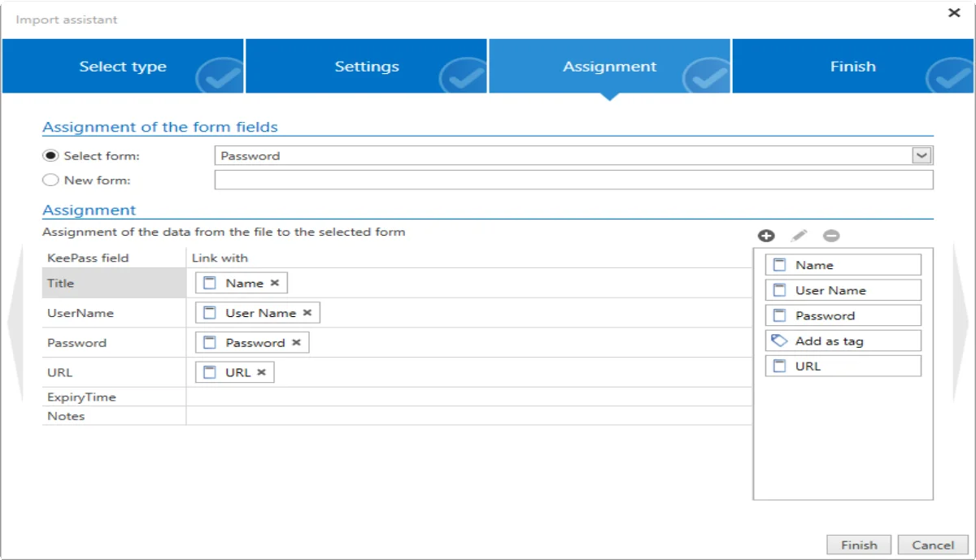
Task: Switch to the Settings step tab
Action: (367, 67)
